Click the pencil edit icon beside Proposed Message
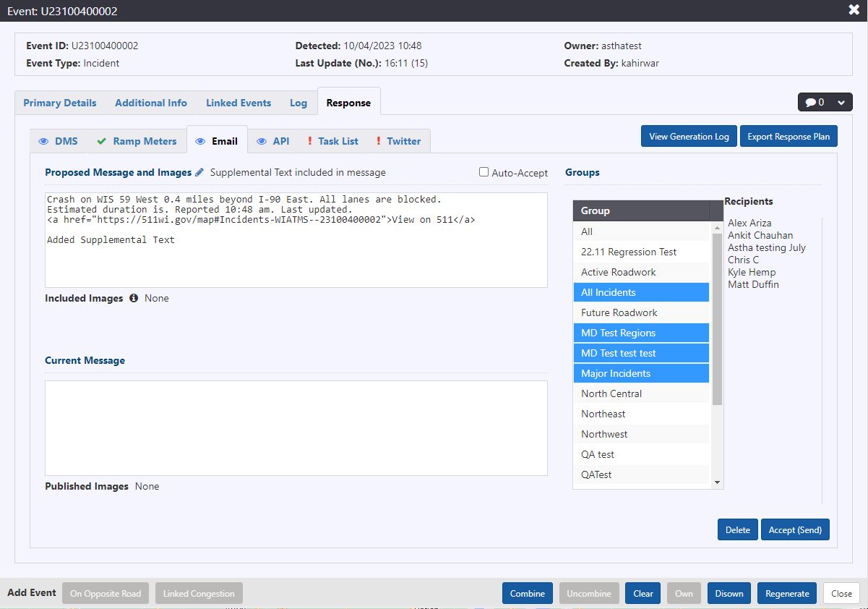 pyautogui.click(x=200, y=172)
